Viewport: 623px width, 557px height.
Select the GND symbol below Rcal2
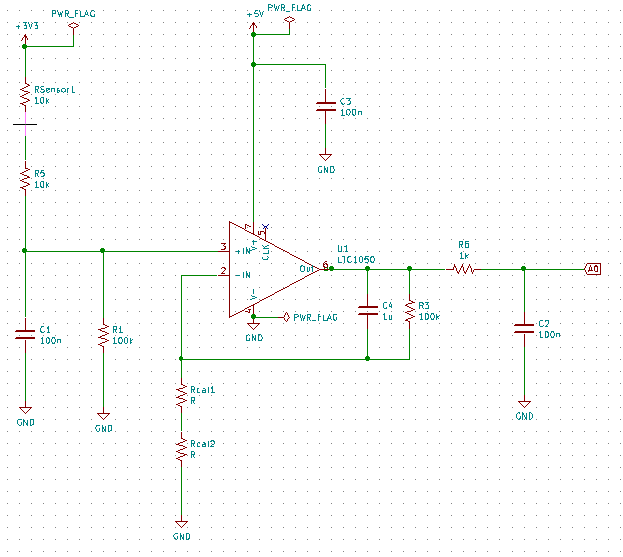(182, 524)
